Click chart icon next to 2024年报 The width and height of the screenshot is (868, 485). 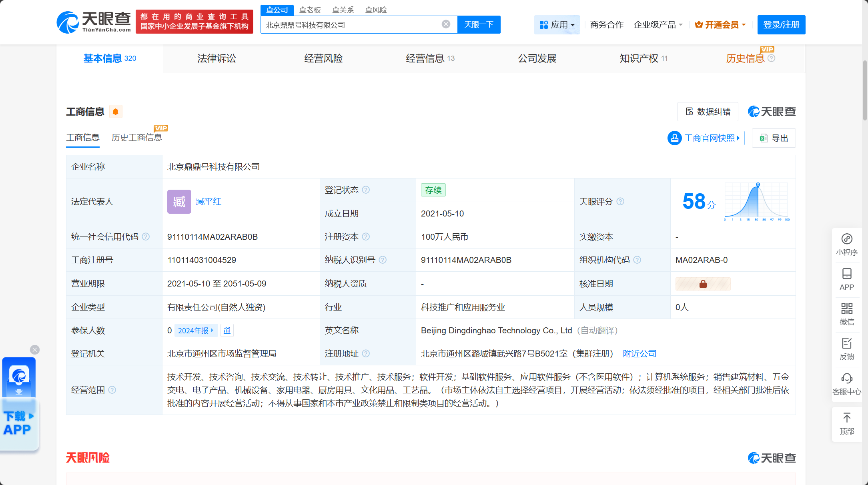pyautogui.click(x=227, y=331)
